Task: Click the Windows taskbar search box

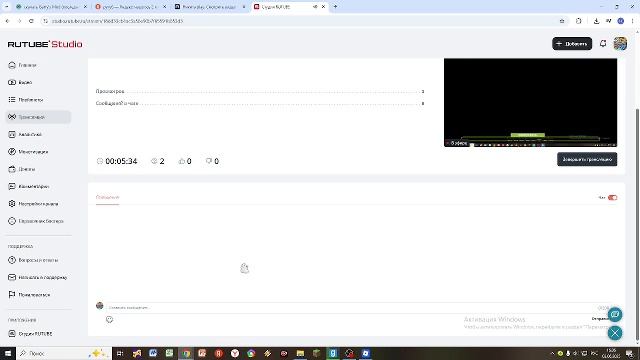Action: point(64,353)
